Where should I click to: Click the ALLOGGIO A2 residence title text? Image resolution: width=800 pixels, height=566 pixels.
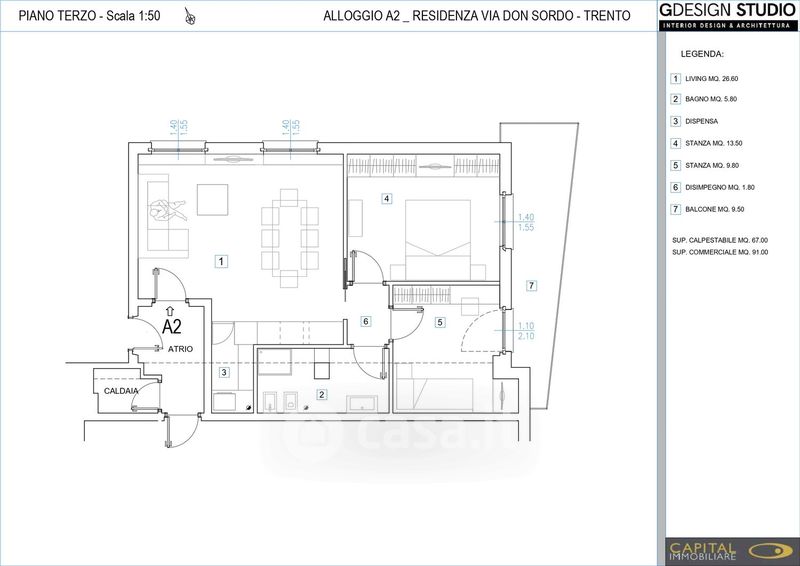coord(477,16)
